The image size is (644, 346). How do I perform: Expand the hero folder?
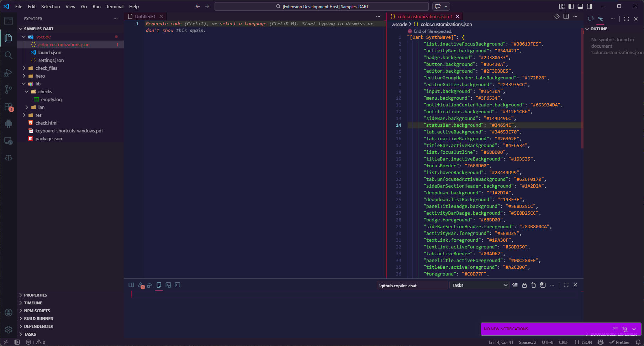pyautogui.click(x=24, y=76)
